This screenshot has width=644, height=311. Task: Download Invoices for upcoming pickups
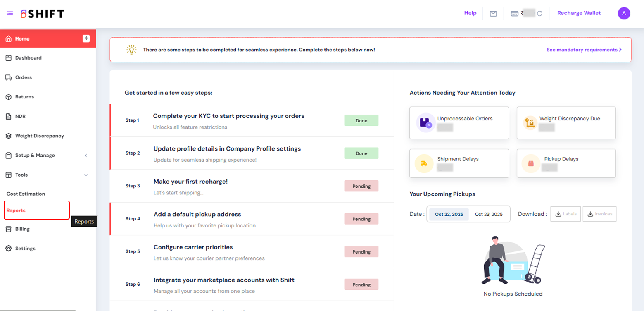click(599, 214)
